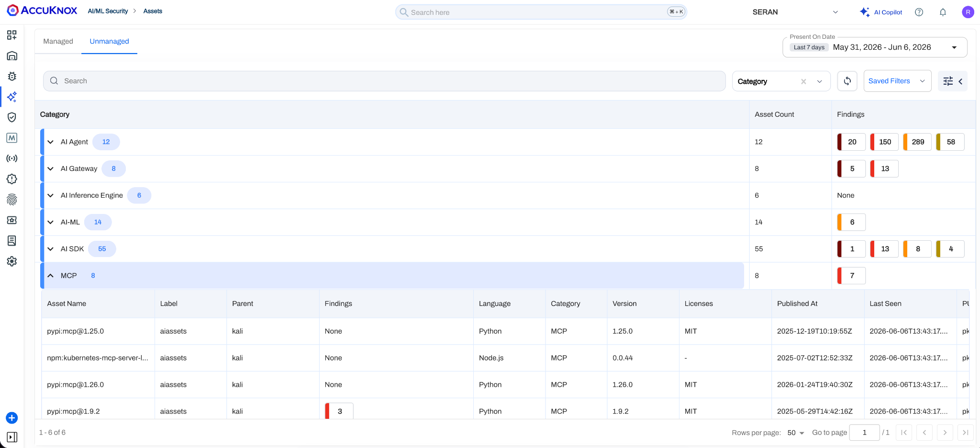Open the AccuKnox home logo
This screenshot has width=980, height=448.
pos(42,11)
